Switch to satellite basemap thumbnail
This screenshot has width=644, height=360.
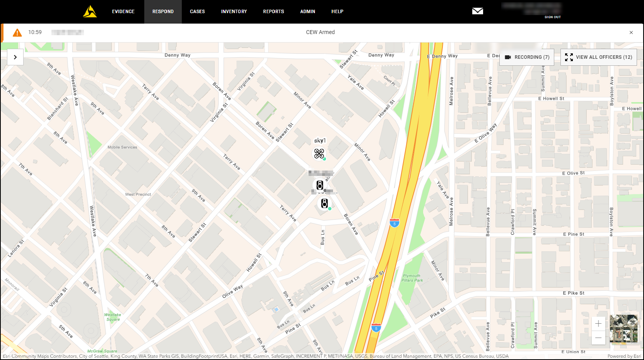624,329
